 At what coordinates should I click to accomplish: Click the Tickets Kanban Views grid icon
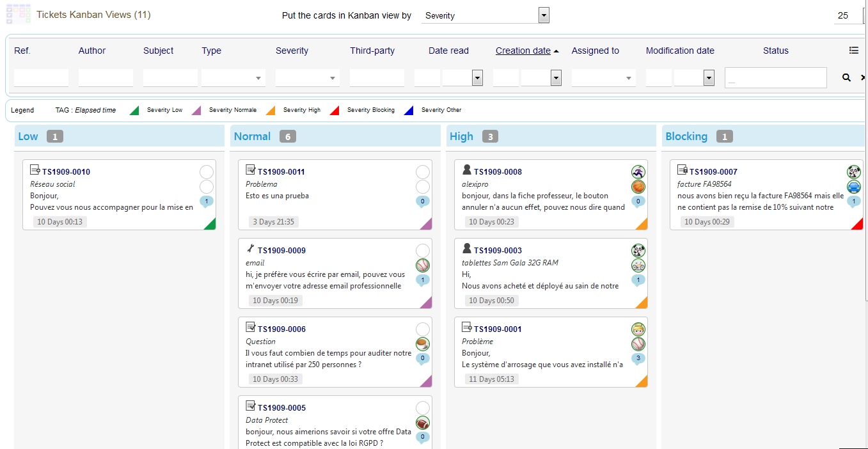(18, 14)
